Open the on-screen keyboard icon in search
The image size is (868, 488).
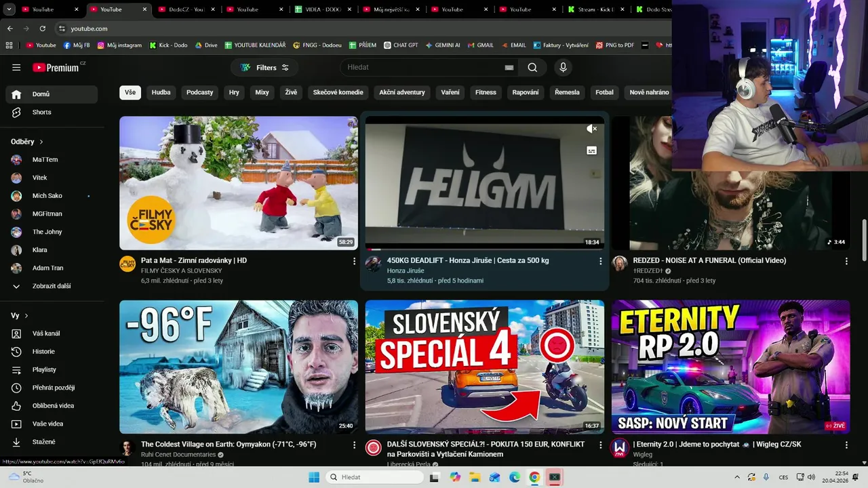509,67
